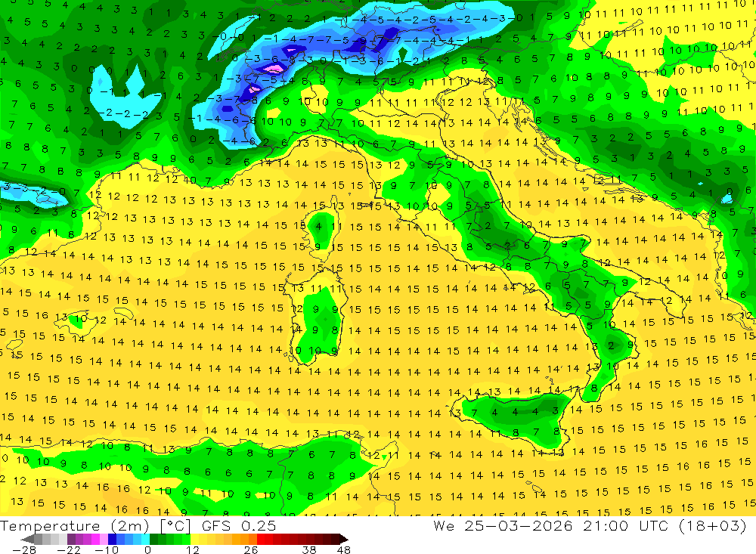Click the 'Temperature (2m)' title text
The image size is (756, 554).
pos(74,526)
